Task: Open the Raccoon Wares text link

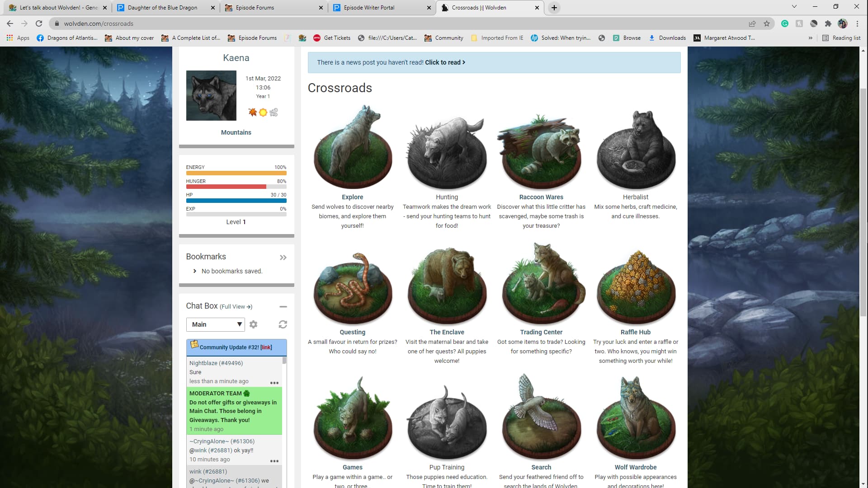Action: tap(541, 197)
